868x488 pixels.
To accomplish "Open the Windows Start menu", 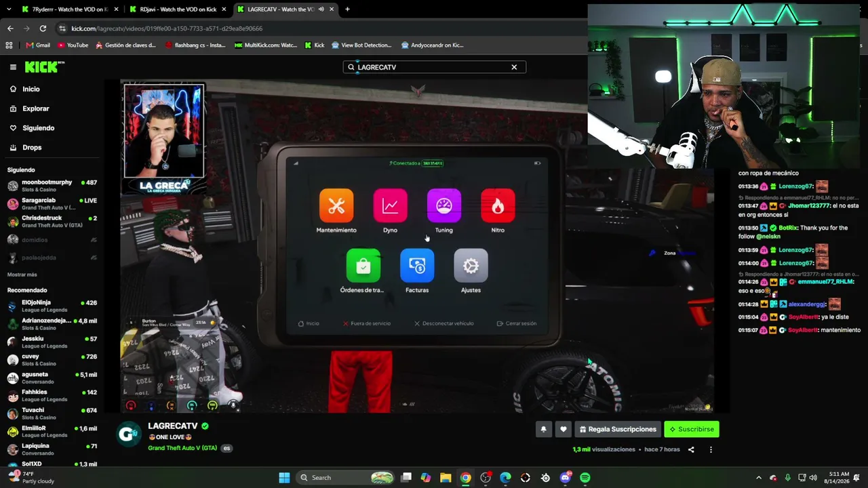I will tap(284, 478).
